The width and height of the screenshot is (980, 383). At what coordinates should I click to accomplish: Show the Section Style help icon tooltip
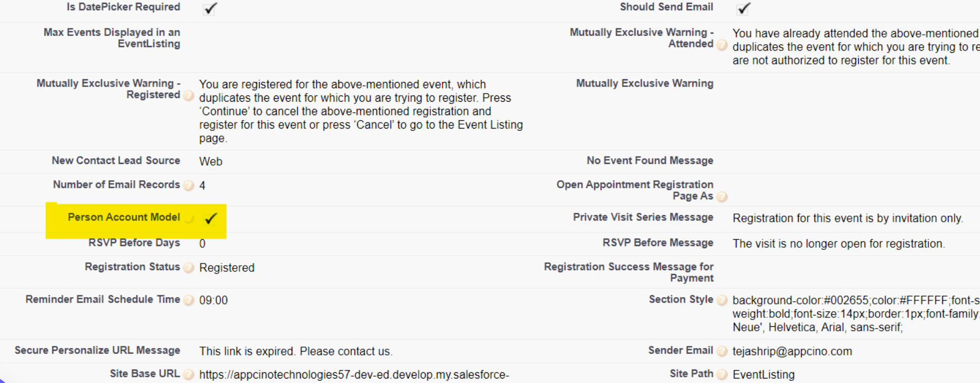click(x=722, y=300)
